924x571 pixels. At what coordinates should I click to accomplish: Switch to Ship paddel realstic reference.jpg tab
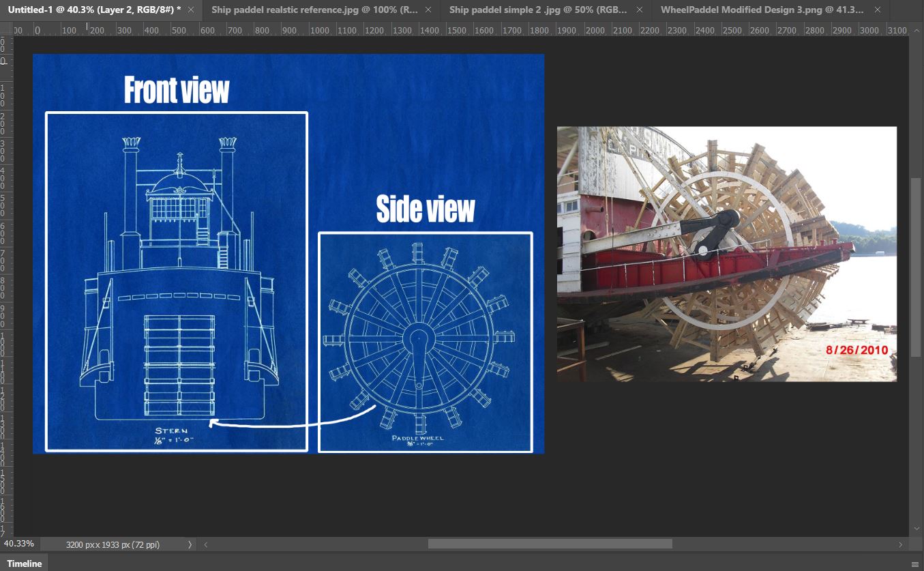click(314, 10)
